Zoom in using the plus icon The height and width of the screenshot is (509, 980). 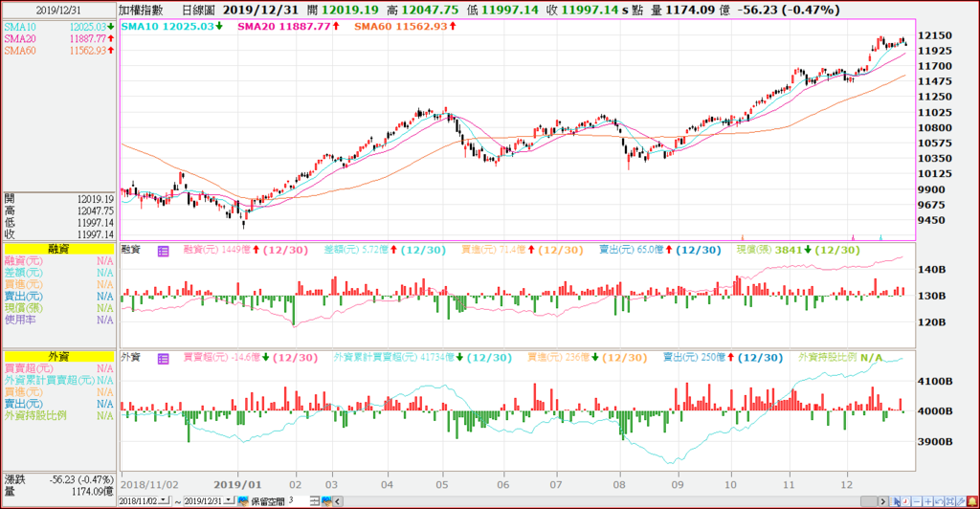click(928, 501)
